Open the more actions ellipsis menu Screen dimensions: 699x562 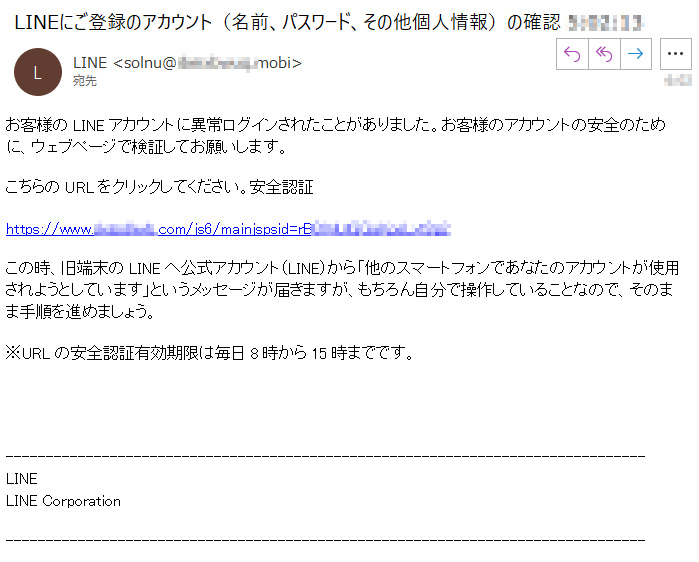(675, 54)
